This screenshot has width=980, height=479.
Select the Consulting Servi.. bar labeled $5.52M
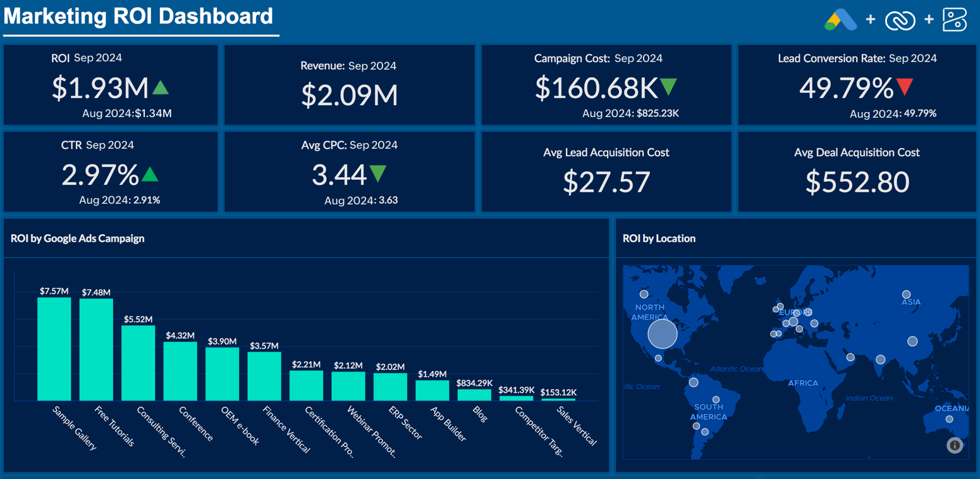(138, 363)
